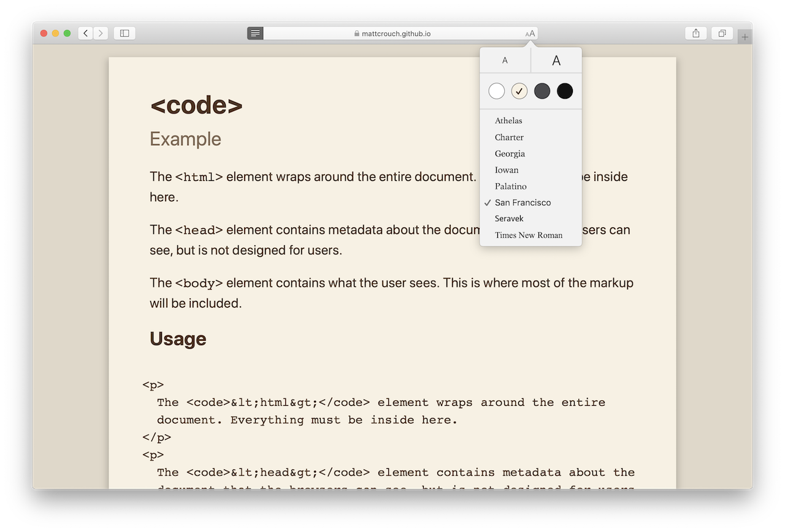The image size is (785, 532).
Task: Choose the dark gray background theme
Action: tap(542, 91)
